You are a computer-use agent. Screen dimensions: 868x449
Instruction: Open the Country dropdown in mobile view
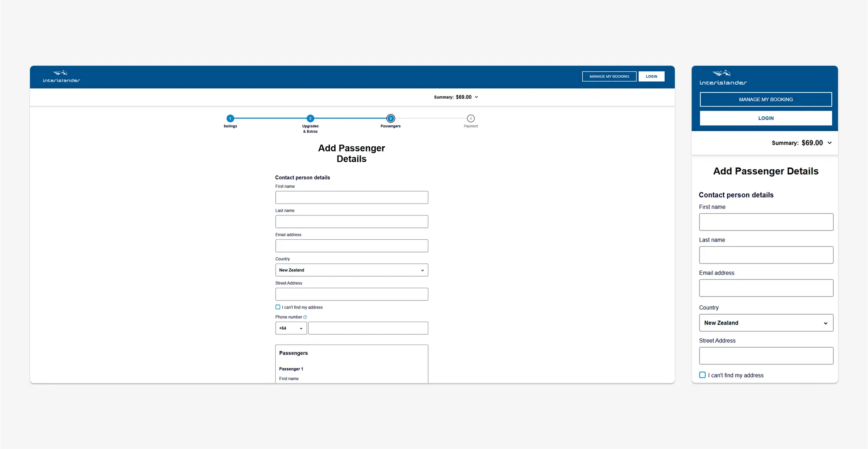pyautogui.click(x=766, y=323)
